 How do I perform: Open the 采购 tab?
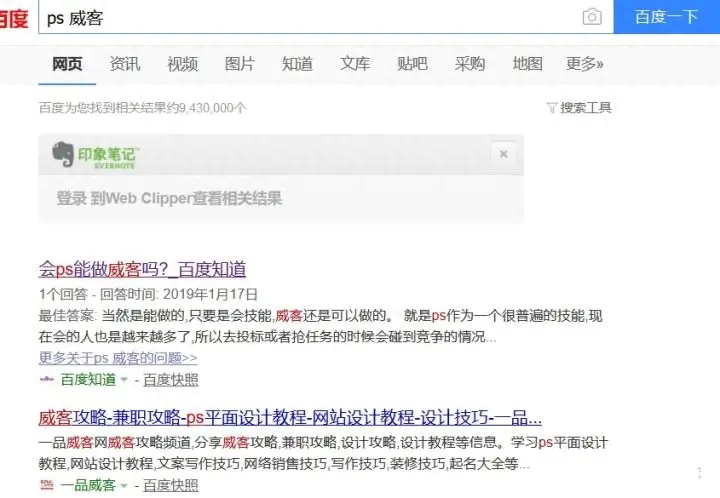click(x=470, y=64)
